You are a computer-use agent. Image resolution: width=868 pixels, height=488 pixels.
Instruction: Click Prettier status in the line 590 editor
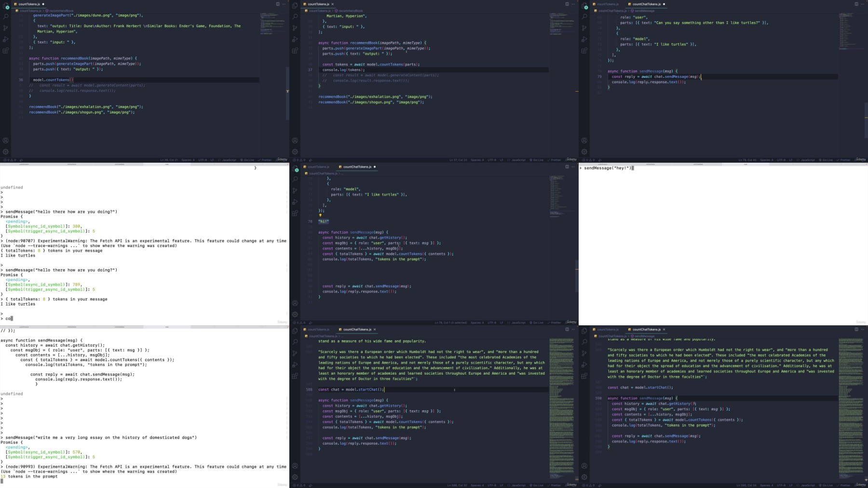844,485
